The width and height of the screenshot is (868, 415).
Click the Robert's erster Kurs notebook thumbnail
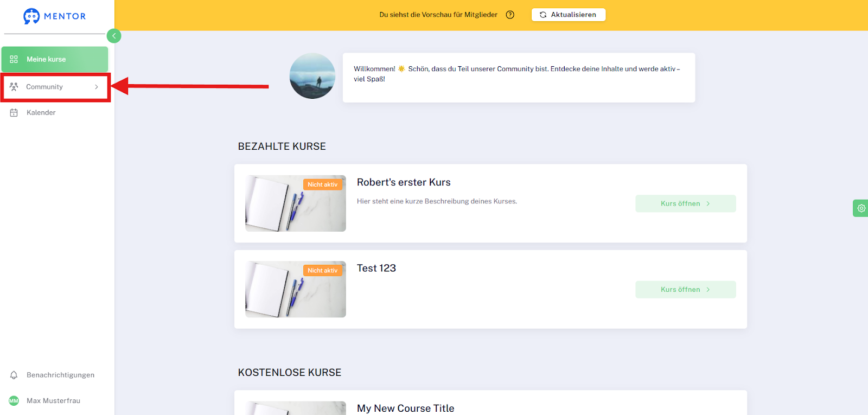[x=296, y=203]
